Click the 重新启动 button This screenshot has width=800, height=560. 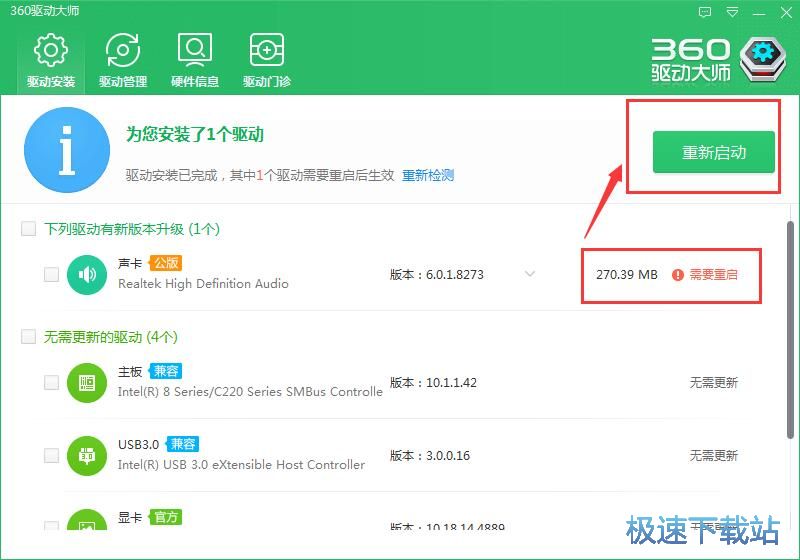click(714, 152)
